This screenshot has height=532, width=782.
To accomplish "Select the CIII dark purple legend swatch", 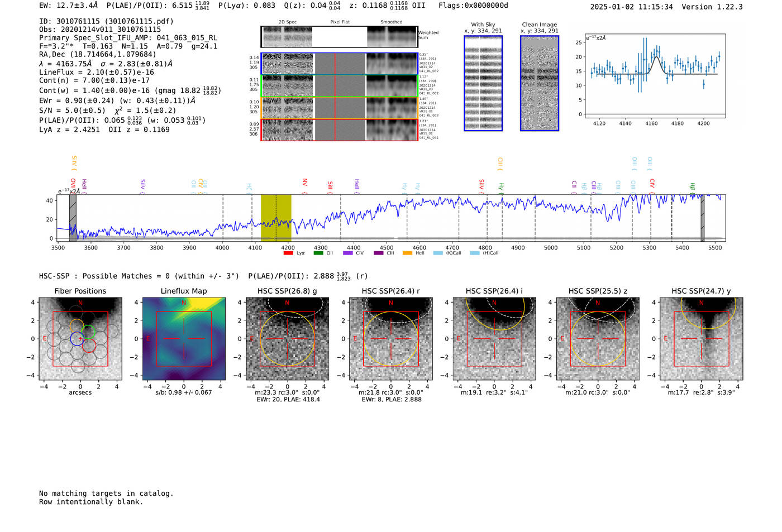I will pos(378,253).
